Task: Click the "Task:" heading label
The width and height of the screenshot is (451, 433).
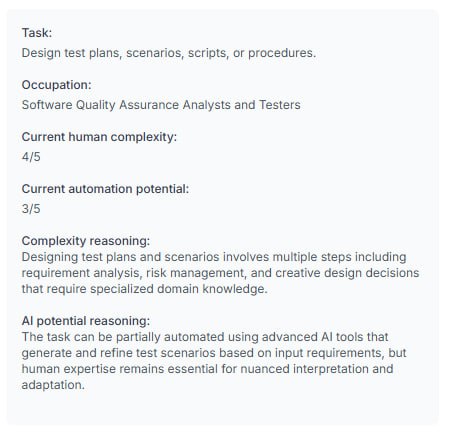Action: click(37, 33)
